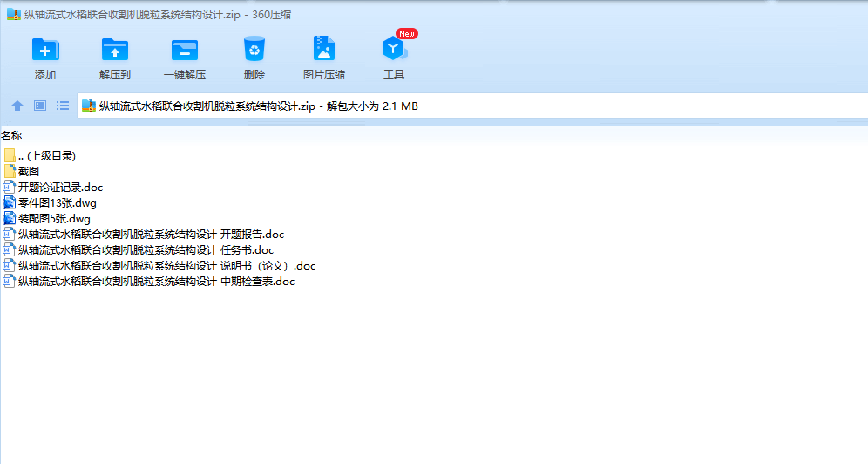Click the doc icon of 说明书（论文）
The image size is (868, 464).
click(10, 266)
